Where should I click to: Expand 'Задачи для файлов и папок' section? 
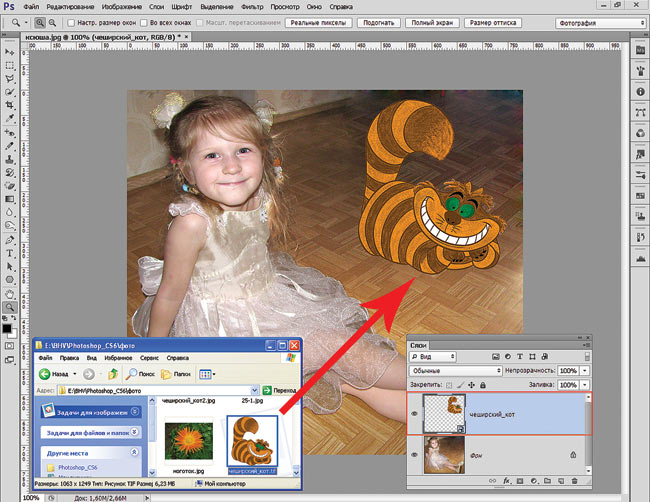134,432
